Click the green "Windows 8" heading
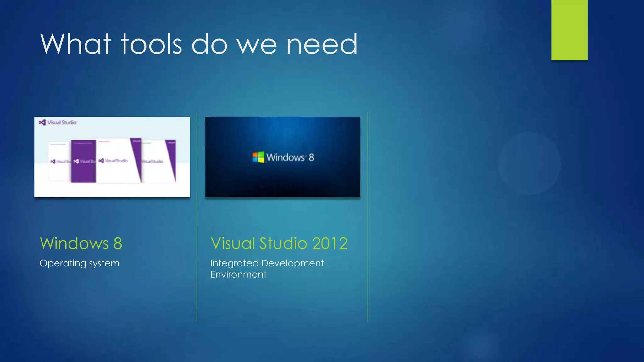This screenshot has height=362, width=644. click(81, 243)
